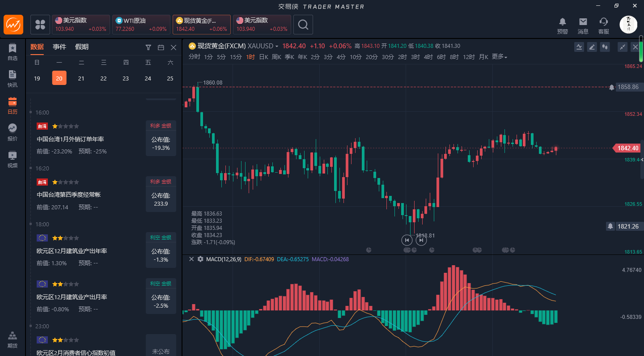
Task: Open 欧元区12月建筑业产出月率 entry
Action: point(72,297)
